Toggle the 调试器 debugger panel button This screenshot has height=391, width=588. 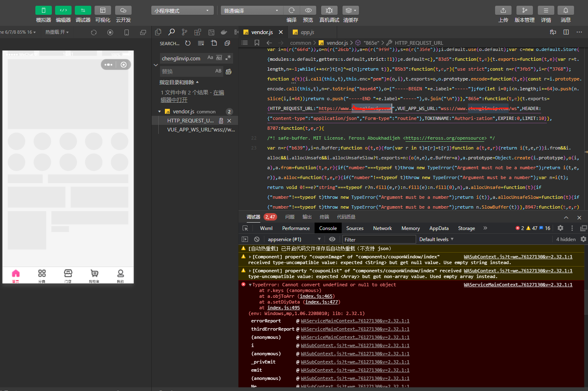coord(83,10)
